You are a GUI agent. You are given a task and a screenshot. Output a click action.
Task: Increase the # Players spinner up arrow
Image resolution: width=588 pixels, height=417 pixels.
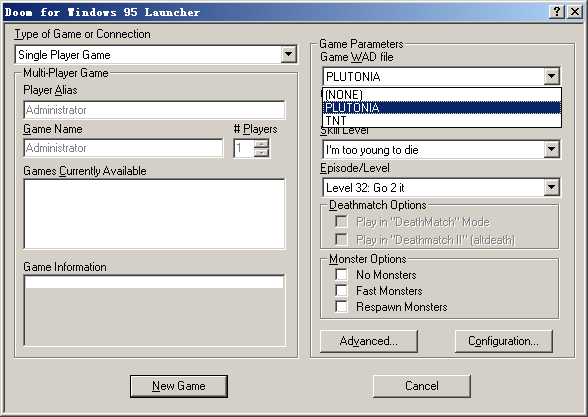[x=261, y=144]
